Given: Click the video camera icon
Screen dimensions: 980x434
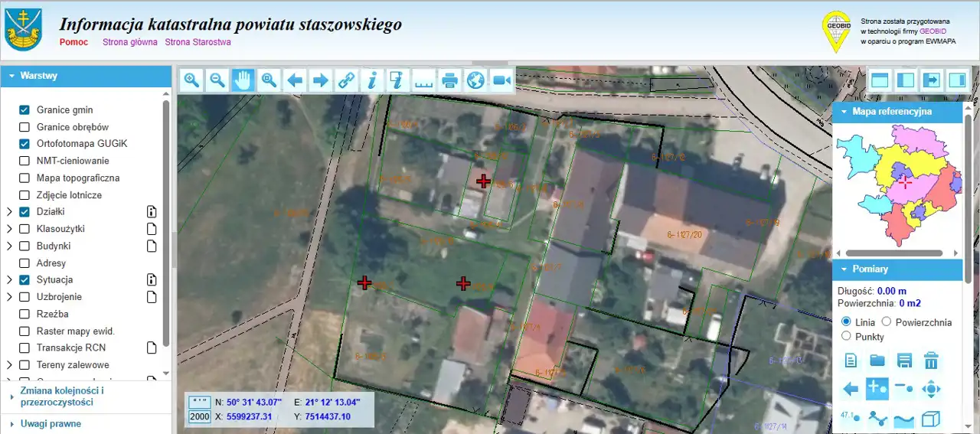Looking at the screenshot, I should (x=501, y=80).
